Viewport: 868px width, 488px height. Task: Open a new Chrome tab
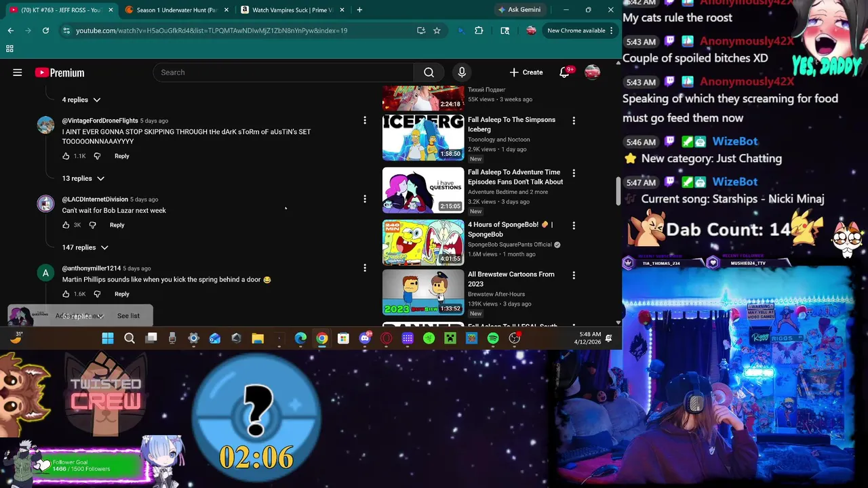(359, 10)
